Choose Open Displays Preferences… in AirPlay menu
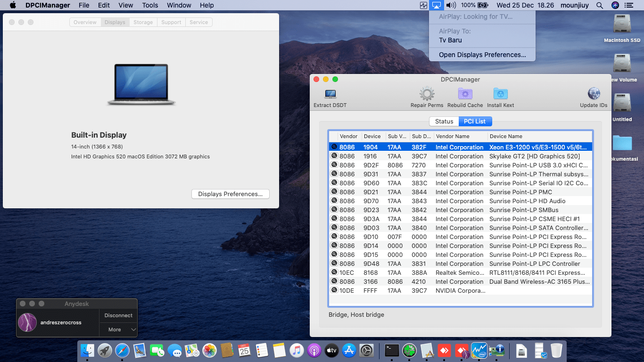Viewport: 644px width, 362px height. pyautogui.click(x=482, y=55)
